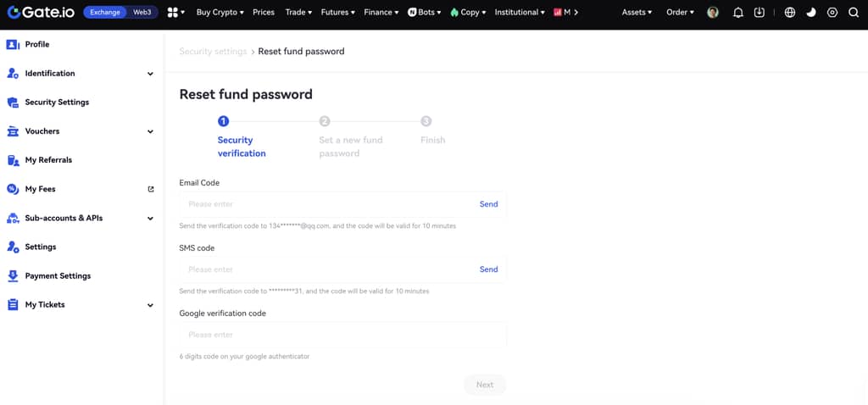The width and height of the screenshot is (868, 405).
Task: Toggle dark mode moon icon
Action: pyautogui.click(x=811, y=13)
